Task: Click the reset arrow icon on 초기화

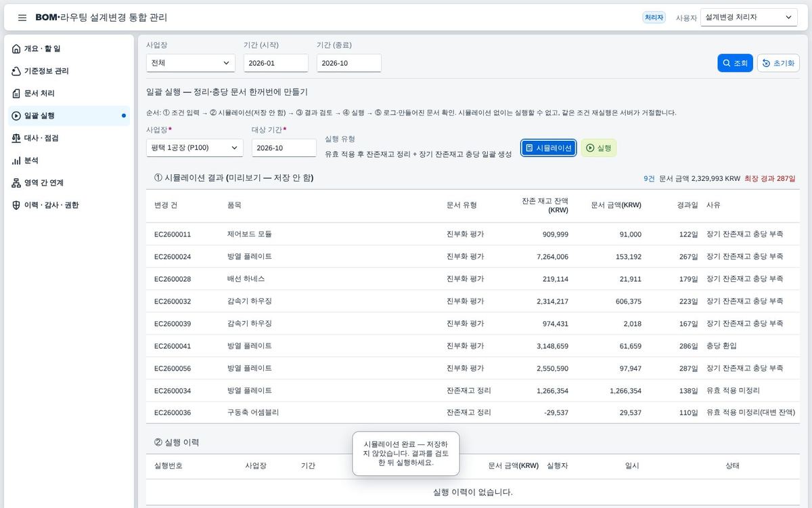Action: pos(766,63)
